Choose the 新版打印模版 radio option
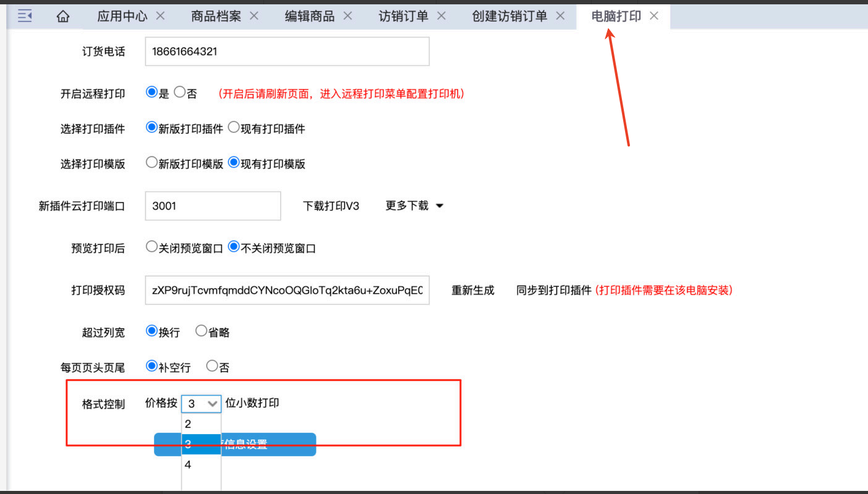The height and width of the screenshot is (494, 868). (x=151, y=163)
